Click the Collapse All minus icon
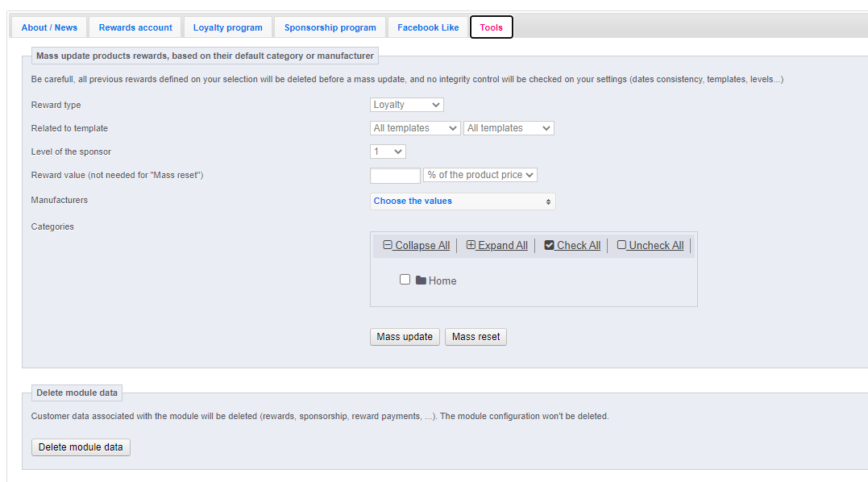Screen dimensions: 868x482 [x=388, y=244]
